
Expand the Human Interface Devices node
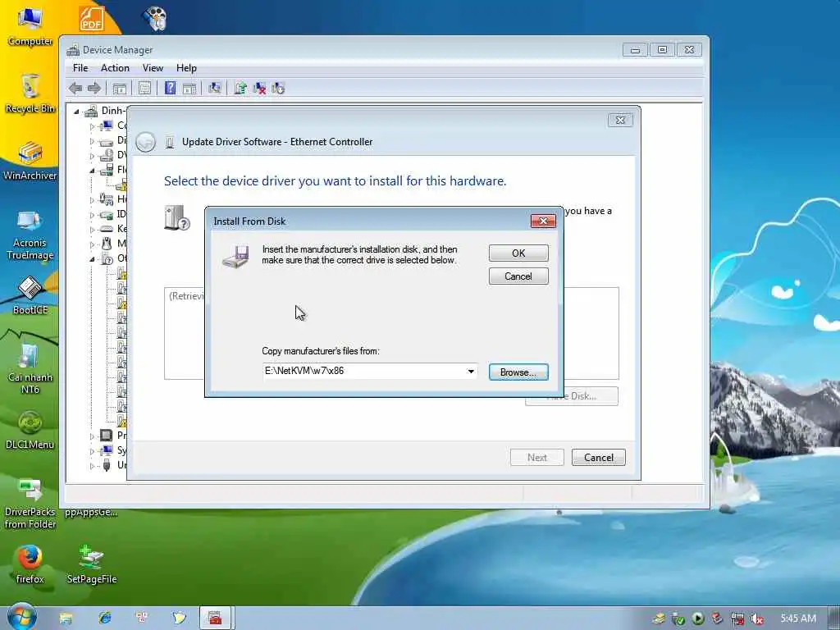tap(92, 200)
